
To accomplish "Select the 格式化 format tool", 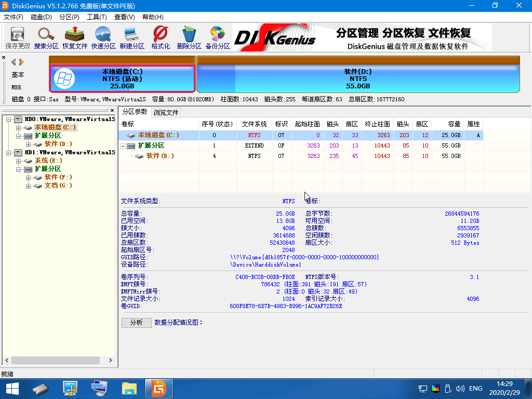I will (x=161, y=38).
